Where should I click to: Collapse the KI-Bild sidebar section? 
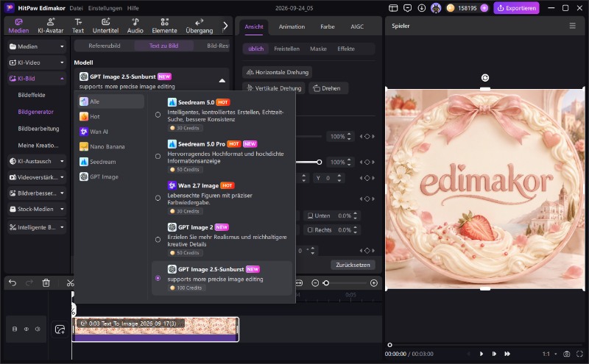62,79
